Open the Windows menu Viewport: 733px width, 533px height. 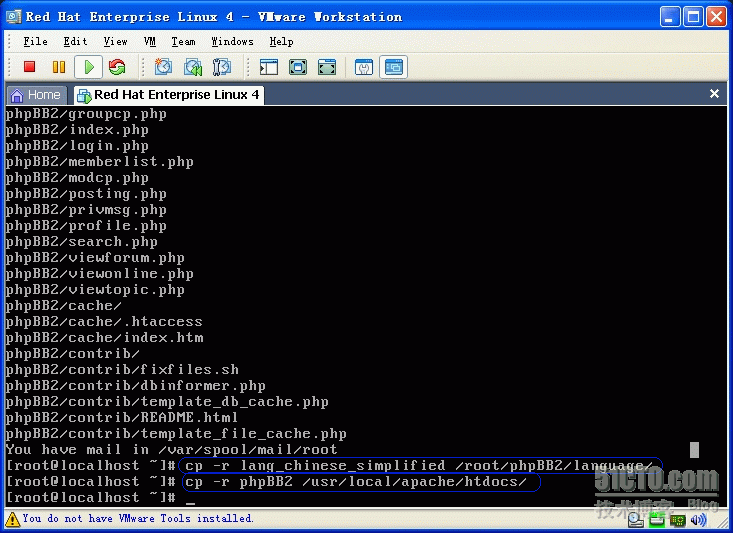point(232,42)
